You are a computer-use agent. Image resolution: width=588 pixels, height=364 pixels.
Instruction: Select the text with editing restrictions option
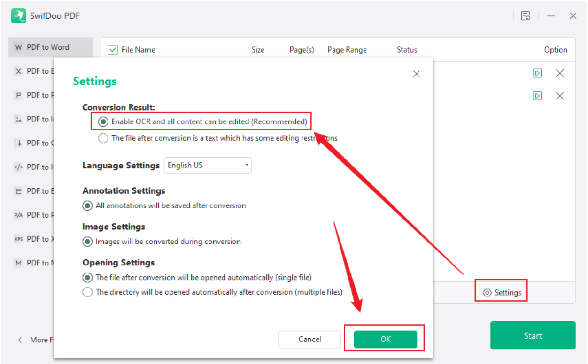tap(103, 138)
